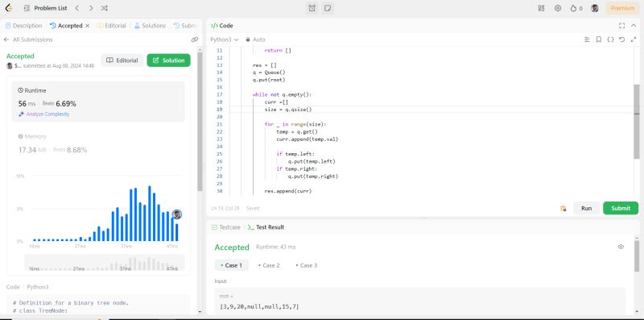
Task: Toggle the test result eye icon
Action: [621, 247]
